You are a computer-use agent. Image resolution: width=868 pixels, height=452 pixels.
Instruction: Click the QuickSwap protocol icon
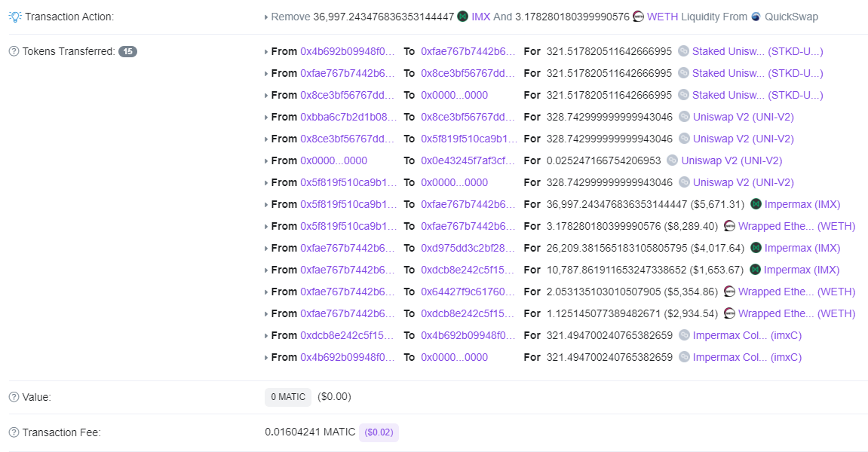click(x=754, y=16)
